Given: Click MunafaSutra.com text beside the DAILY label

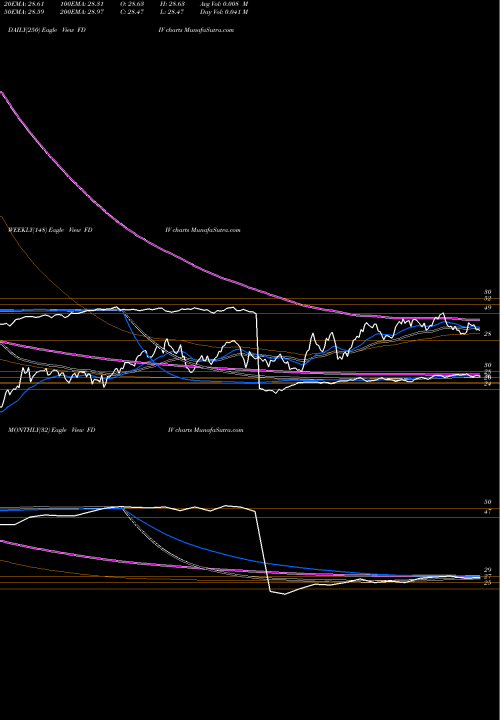Looking at the screenshot, I should tap(209, 30).
